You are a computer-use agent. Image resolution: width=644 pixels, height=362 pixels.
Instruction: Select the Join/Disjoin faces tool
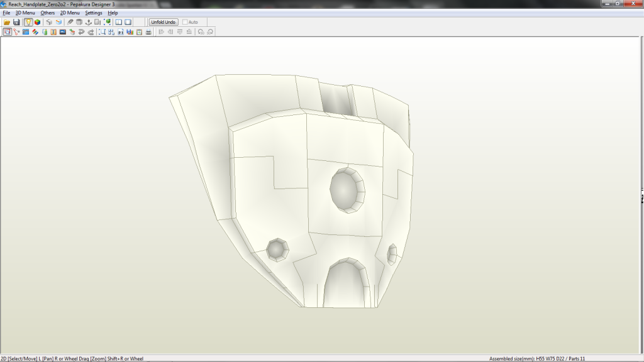16,32
